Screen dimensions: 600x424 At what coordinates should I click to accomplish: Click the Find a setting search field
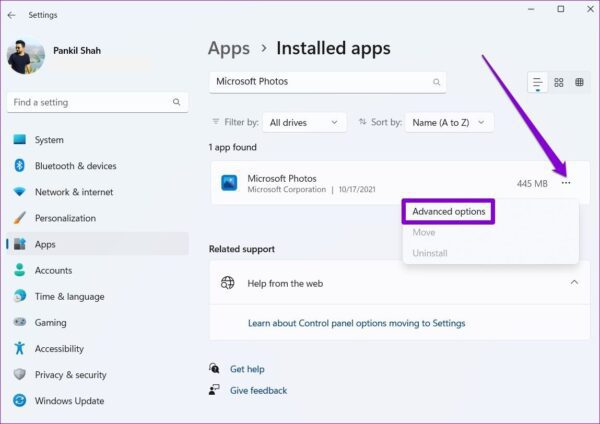pos(98,102)
